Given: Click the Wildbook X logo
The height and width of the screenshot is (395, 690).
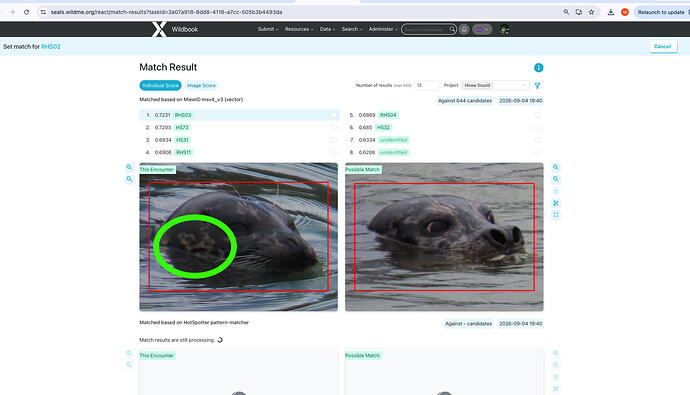Looking at the screenshot, I should tap(159, 29).
